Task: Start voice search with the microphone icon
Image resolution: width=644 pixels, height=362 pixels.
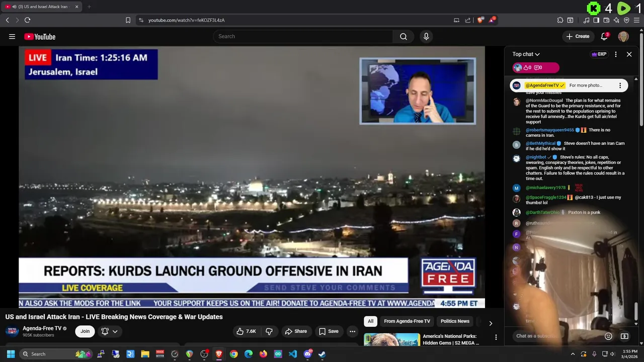Action: pyautogui.click(x=426, y=36)
